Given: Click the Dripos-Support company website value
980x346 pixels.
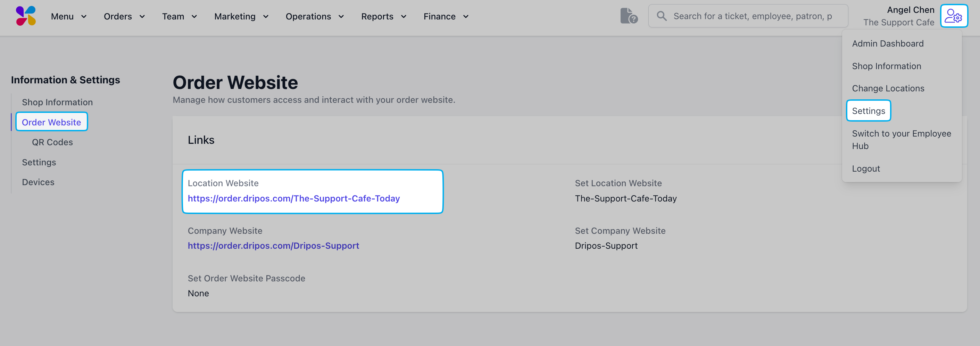Looking at the screenshot, I should click(606, 246).
